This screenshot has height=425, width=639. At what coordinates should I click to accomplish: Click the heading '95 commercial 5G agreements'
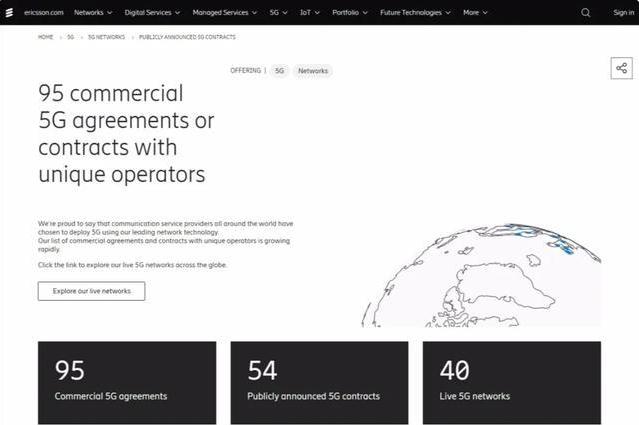click(126, 134)
